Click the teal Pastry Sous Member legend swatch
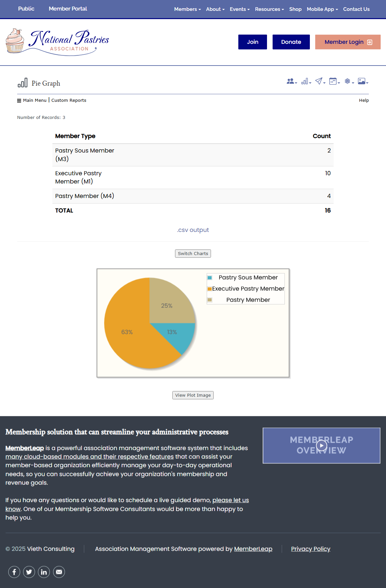386x588 pixels. (210, 278)
